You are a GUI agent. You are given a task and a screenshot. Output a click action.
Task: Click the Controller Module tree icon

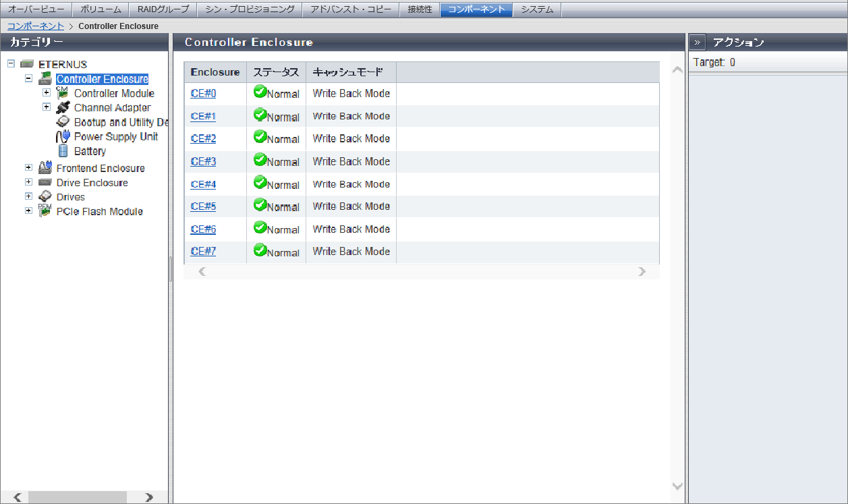pyautogui.click(x=63, y=93)
